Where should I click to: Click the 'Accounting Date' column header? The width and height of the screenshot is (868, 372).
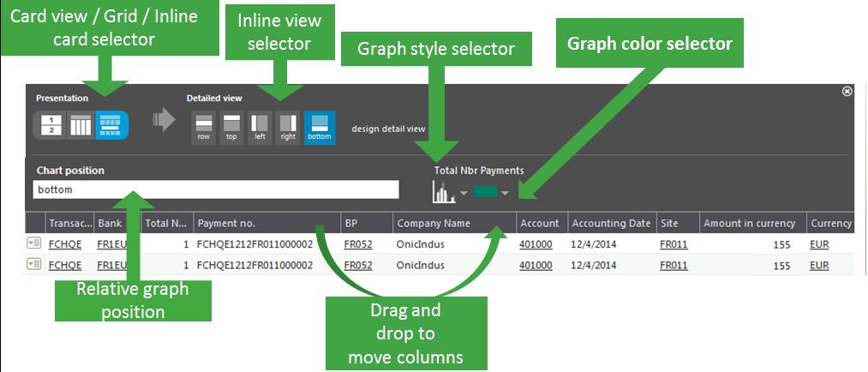point(611,224)
